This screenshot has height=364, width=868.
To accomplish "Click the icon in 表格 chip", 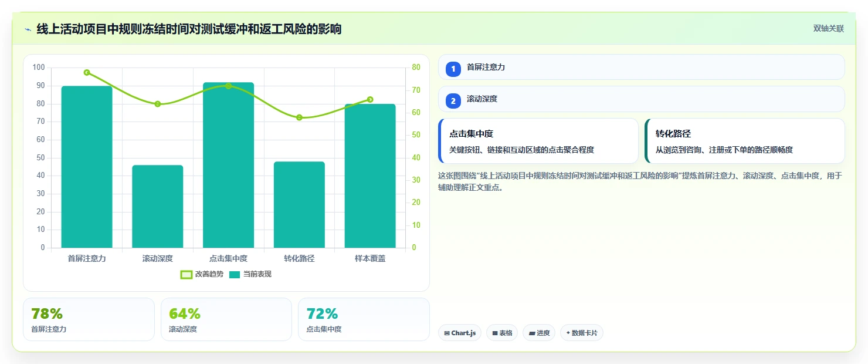I will coord(495,333).
